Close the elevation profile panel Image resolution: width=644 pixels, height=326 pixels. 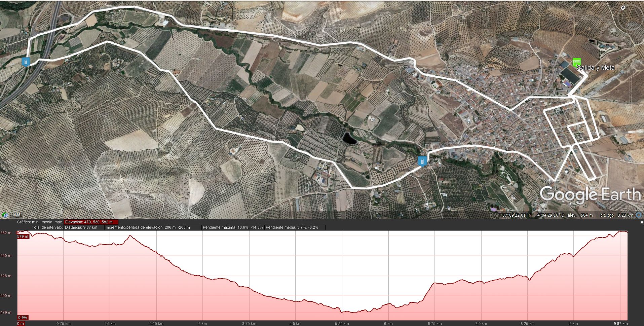click(x=641, y=222)
